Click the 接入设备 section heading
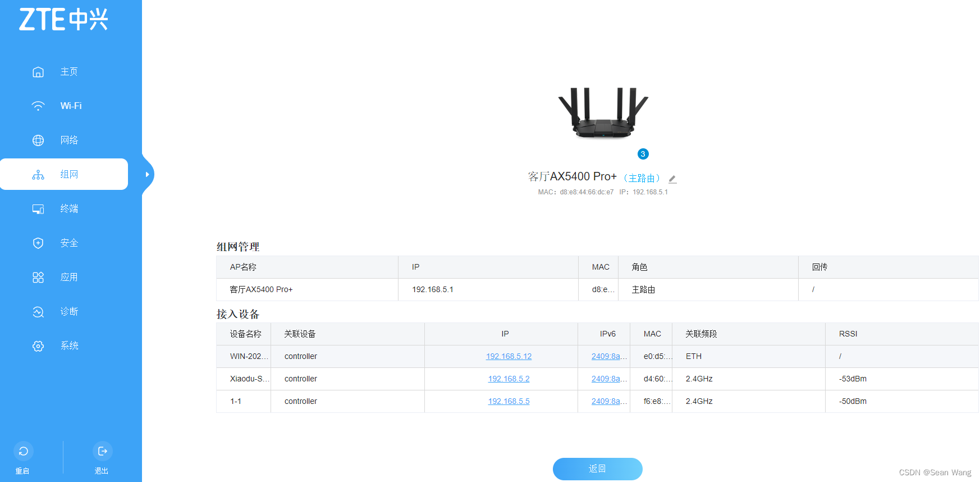Screen dimensions: 980x482 [238, 315]
